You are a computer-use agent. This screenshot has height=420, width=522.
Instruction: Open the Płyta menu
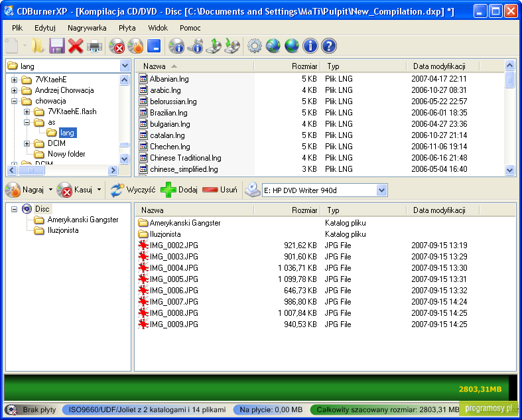[127, 28]
